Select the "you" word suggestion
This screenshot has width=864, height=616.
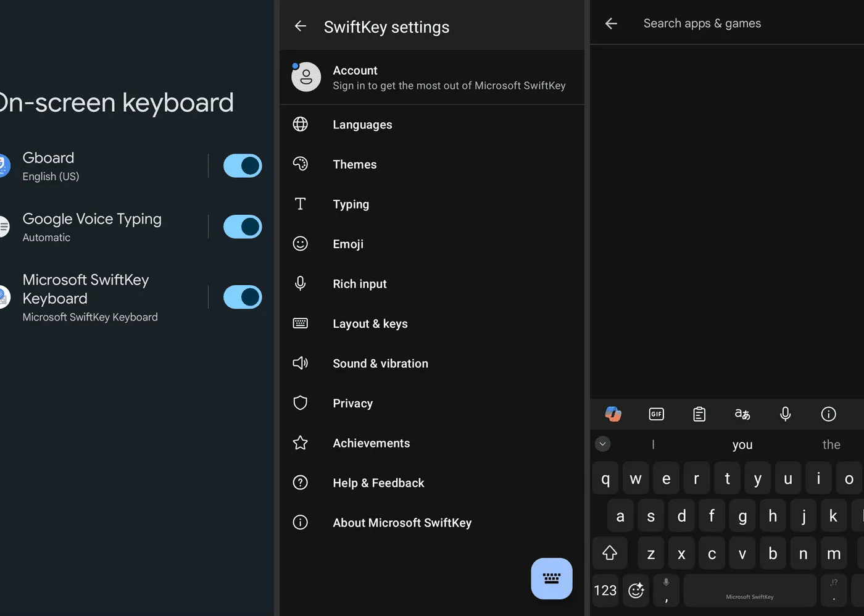point(742,444)
